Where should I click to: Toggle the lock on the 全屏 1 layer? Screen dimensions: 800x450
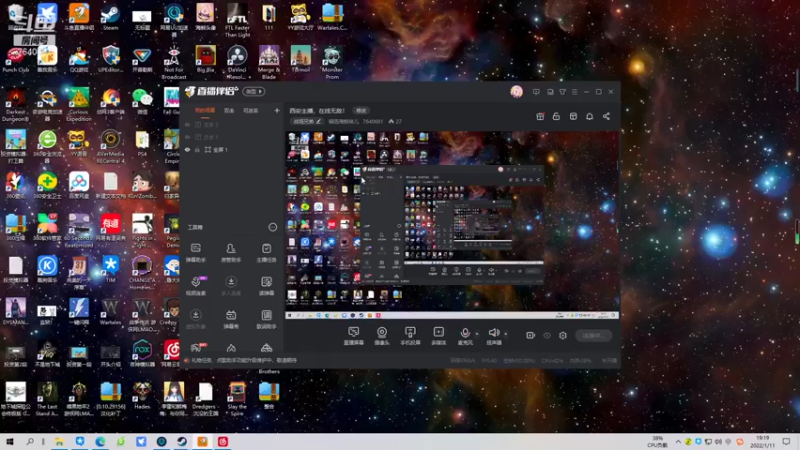pyautogui.click(x=197, y=149)
